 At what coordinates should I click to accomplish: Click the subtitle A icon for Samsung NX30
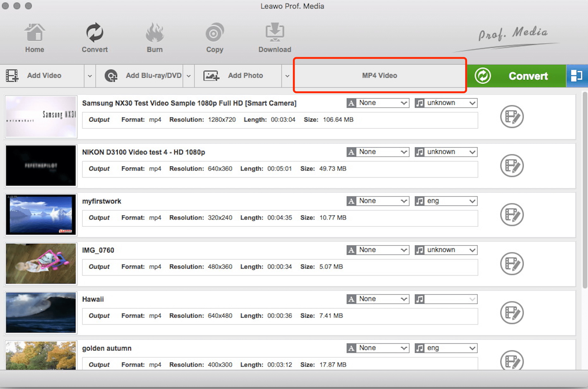(x=351, y=103)
